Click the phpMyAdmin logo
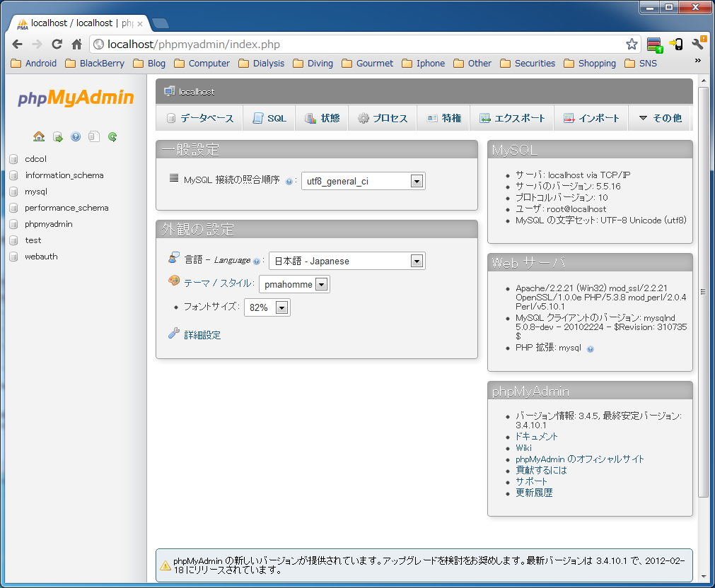715x588 pixels. click(76, 98)
